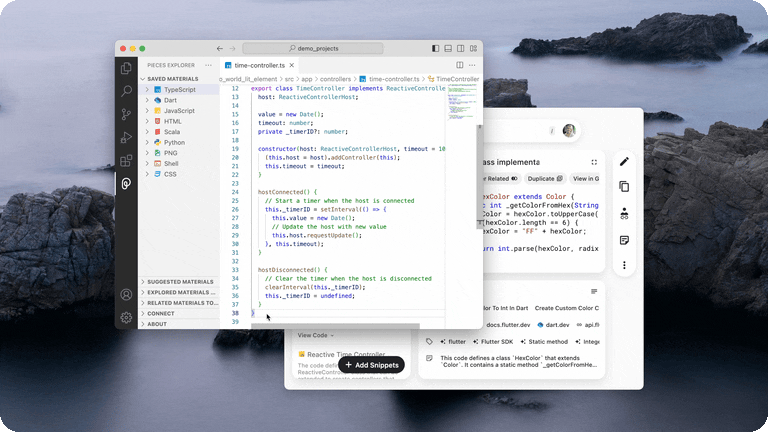Expand the Suggested Materials section
This screenshot has height=432, width=768.
click(179, 282)
